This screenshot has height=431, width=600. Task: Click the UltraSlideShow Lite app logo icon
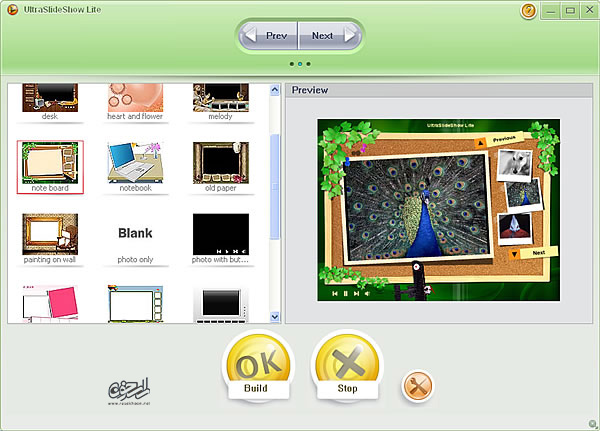coord(13,10)
